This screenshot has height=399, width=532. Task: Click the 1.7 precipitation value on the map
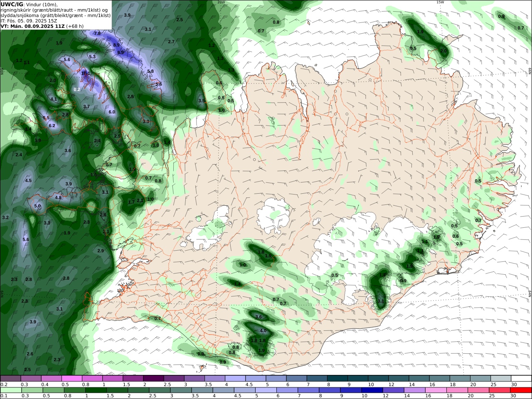click(131, 202)
